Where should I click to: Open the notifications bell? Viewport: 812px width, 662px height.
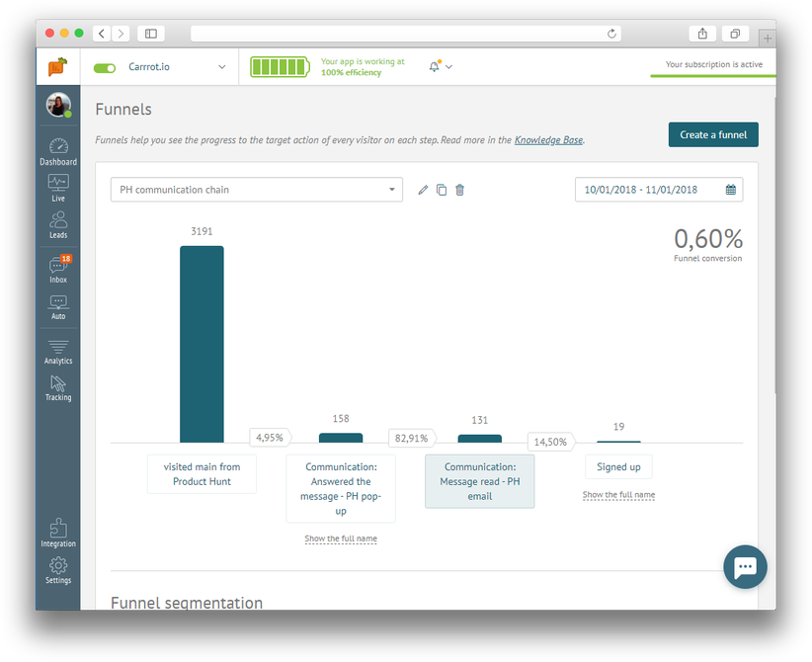[435, 66]
